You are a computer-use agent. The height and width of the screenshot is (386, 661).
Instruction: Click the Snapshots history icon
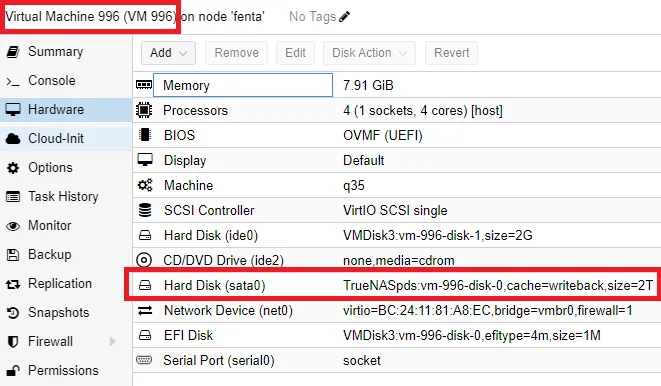[x=13, y=313]
